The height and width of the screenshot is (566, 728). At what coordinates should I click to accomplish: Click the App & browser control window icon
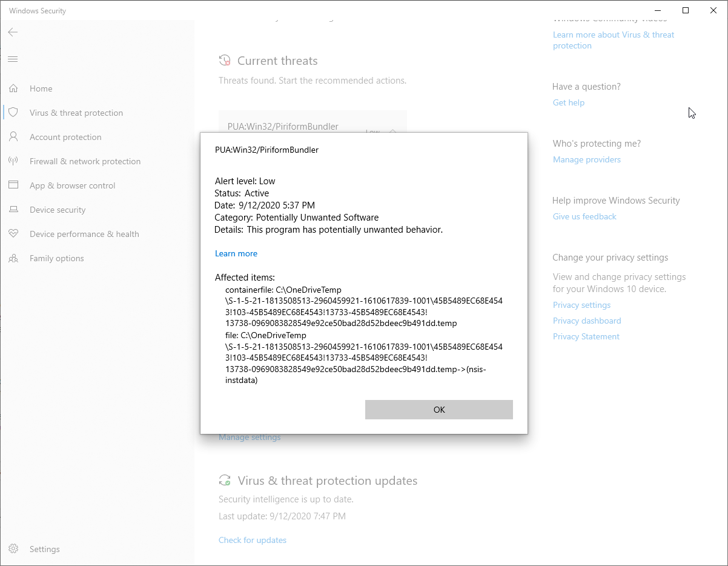click(13, 185)
